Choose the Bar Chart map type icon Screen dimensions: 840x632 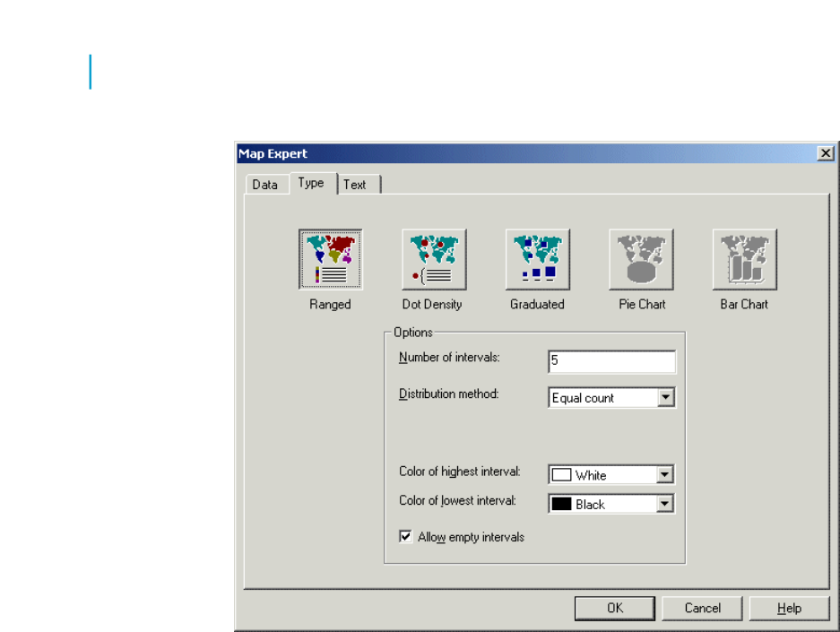point(745,259)
